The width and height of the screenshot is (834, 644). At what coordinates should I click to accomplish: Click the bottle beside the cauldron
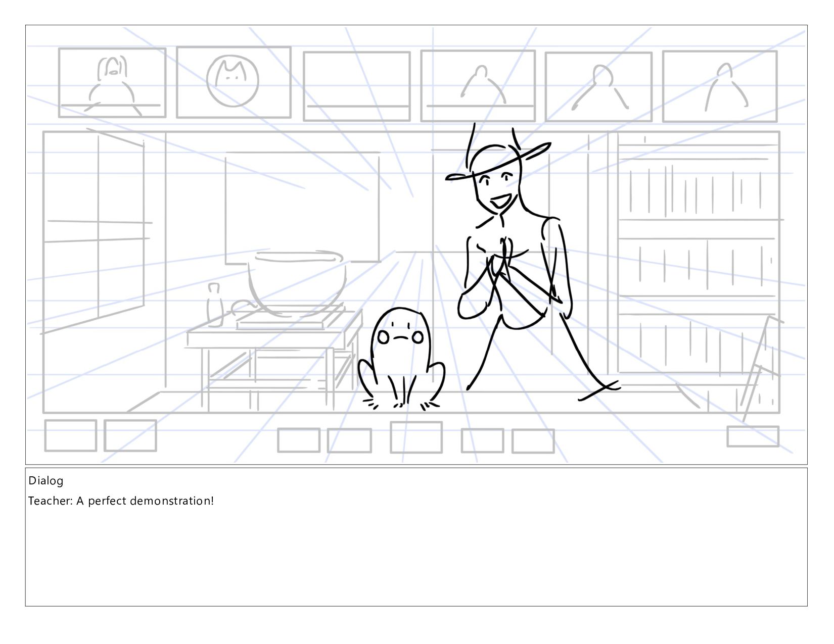pyautogui.click(x=215, y=305)
